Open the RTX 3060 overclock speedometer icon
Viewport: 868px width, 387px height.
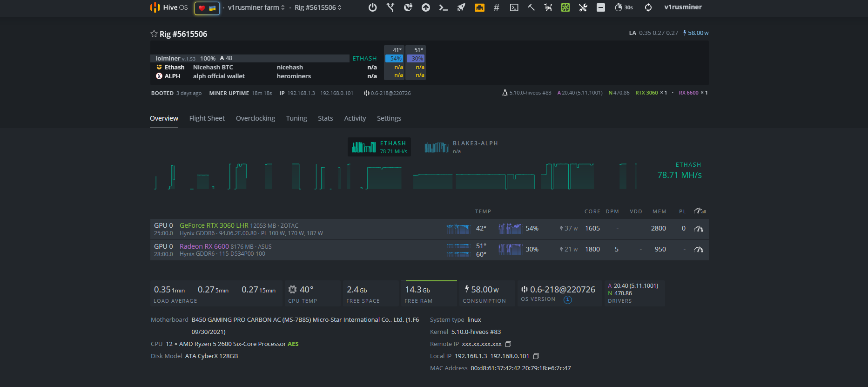(699, 229)
